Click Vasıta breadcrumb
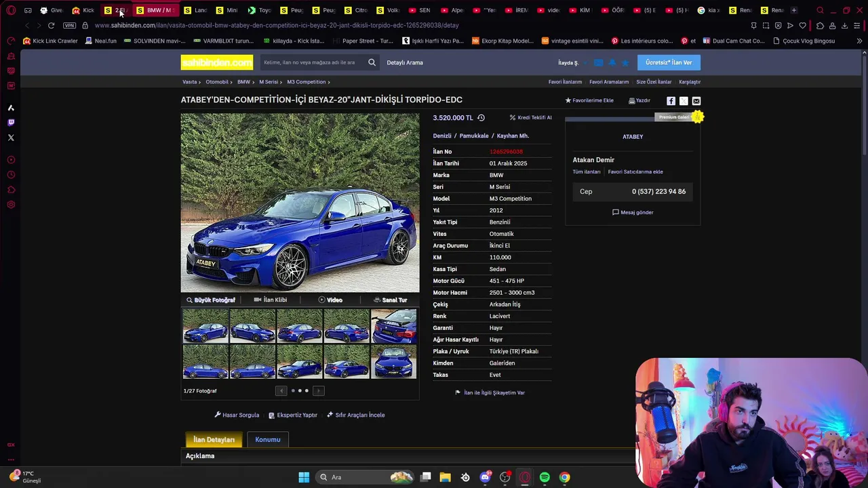This screenshot has width=868, height=488. [189, 82]
